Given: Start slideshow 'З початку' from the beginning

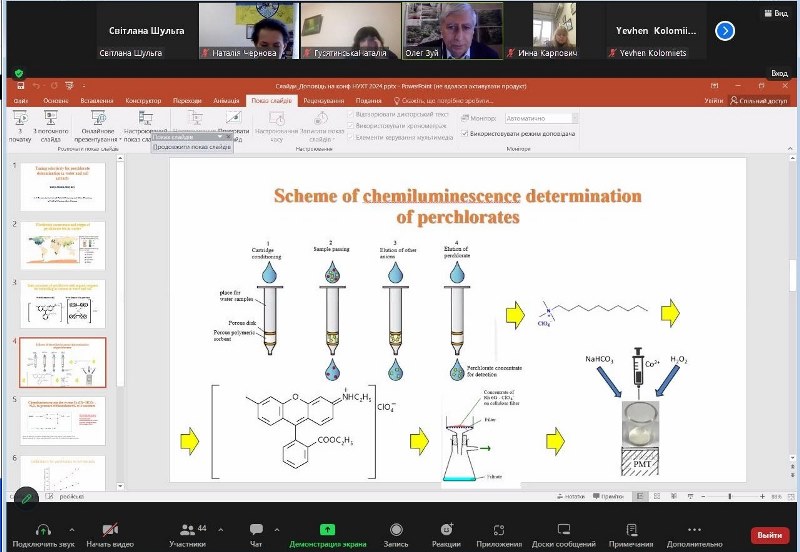Looking at the screenshot, I should pyautogui.click(x=20, y=126).
